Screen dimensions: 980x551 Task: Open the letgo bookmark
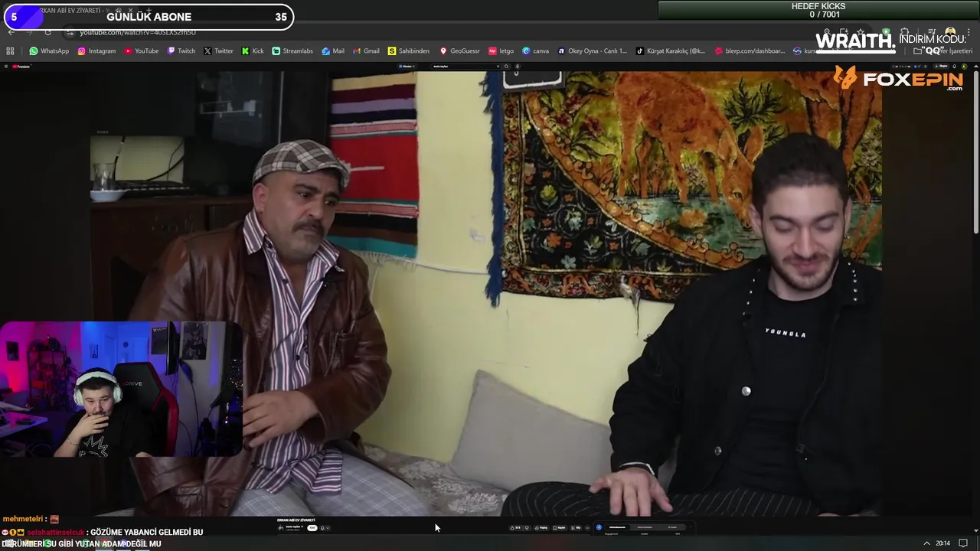point(501,51)
